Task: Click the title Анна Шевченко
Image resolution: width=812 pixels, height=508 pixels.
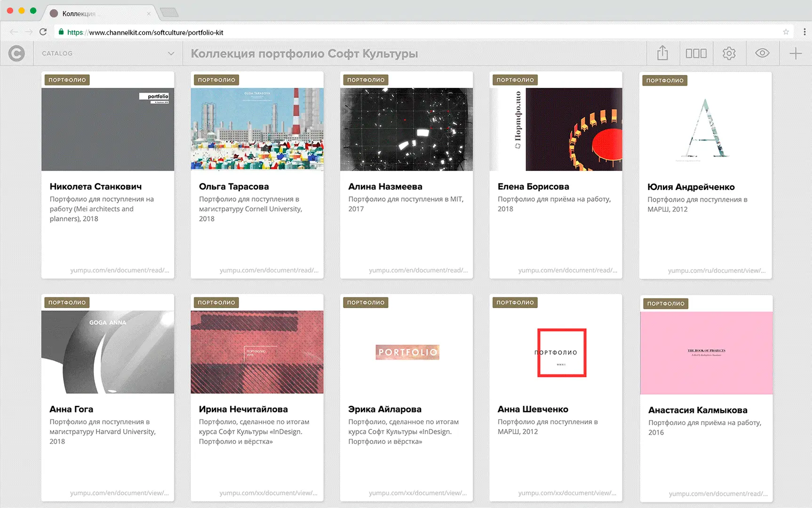Action: tap(533, 409)
